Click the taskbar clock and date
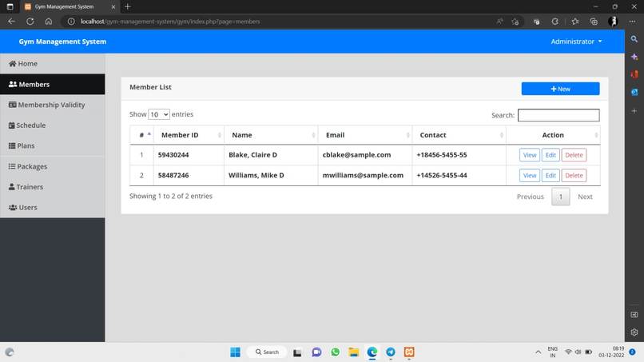 pos(611,352)
